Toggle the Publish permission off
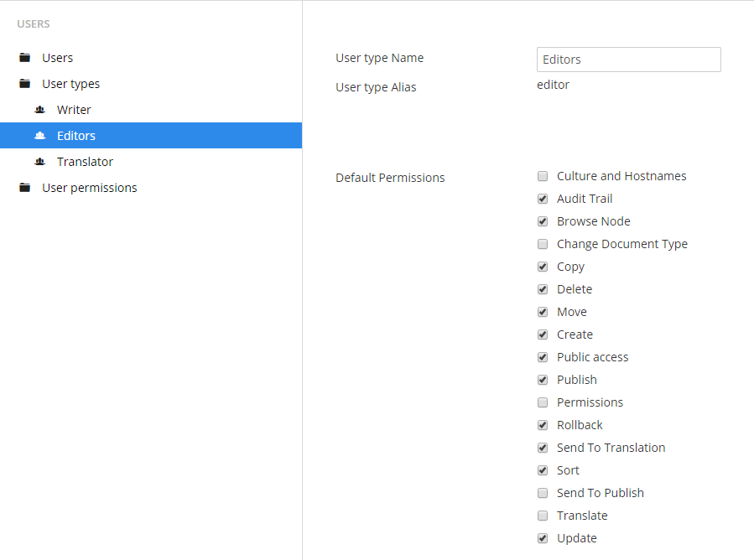This screenshot has height=560, width=754. 543,380
